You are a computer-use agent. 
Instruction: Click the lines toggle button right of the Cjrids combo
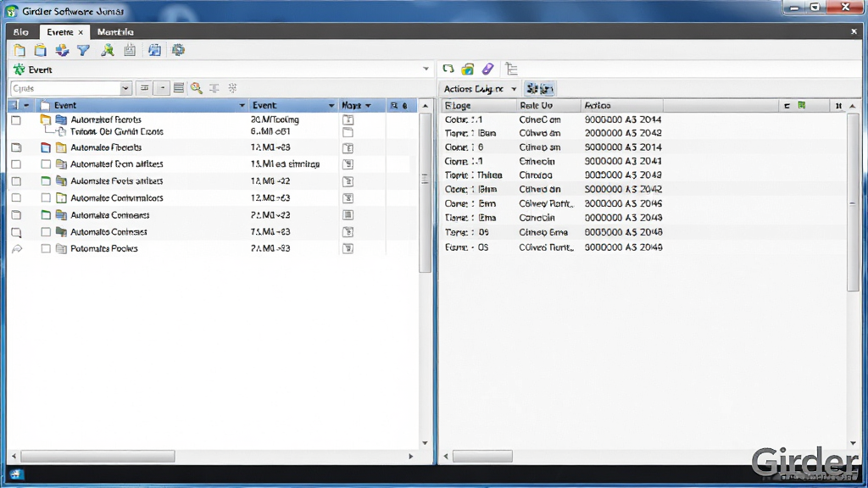pyautogui.click(x=144, y=88)
